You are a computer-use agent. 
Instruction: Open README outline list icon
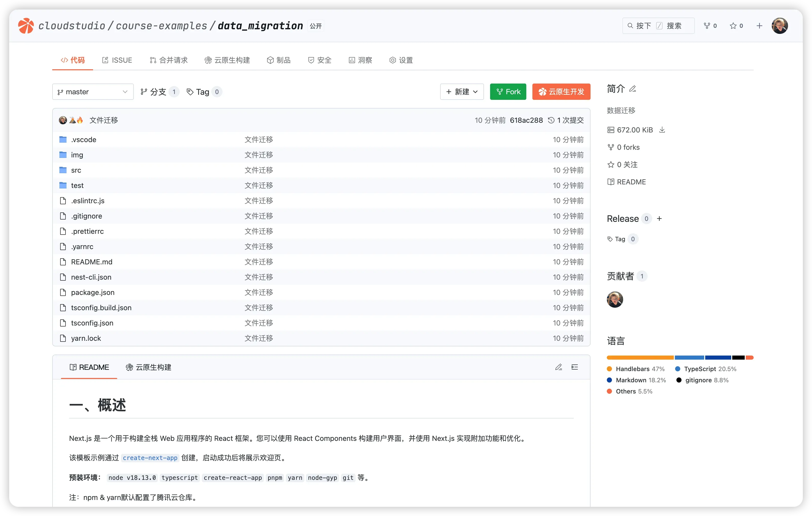pyautogui.click(x=575, y=367)
